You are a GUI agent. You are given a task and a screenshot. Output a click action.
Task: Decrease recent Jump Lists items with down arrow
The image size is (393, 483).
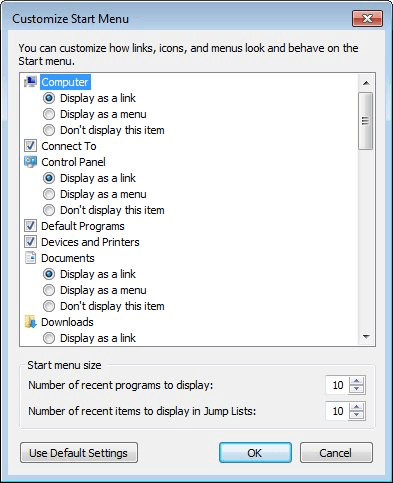click(357, 415)
